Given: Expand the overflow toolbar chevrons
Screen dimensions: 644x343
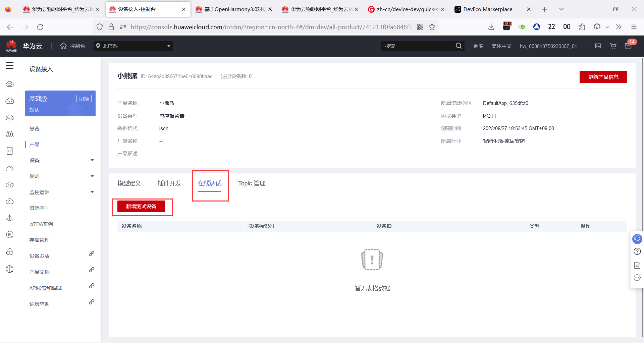Looking at the screenshot, I should pos(619,27).
